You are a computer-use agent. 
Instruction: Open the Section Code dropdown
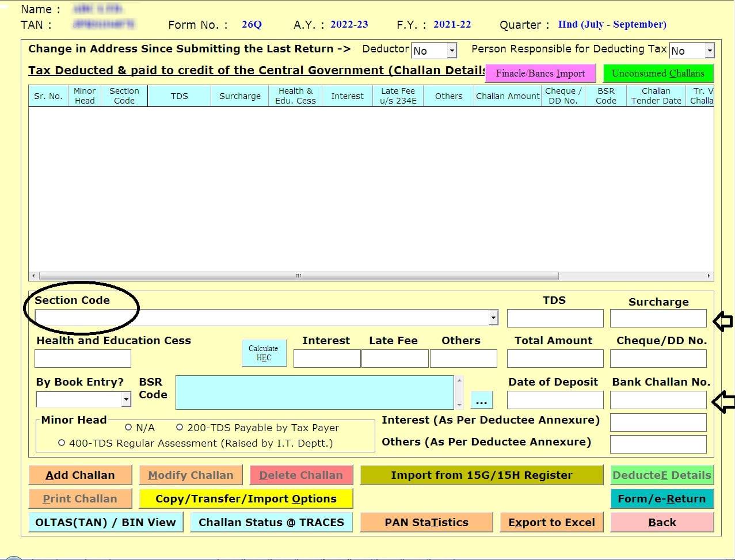(493, 318)
